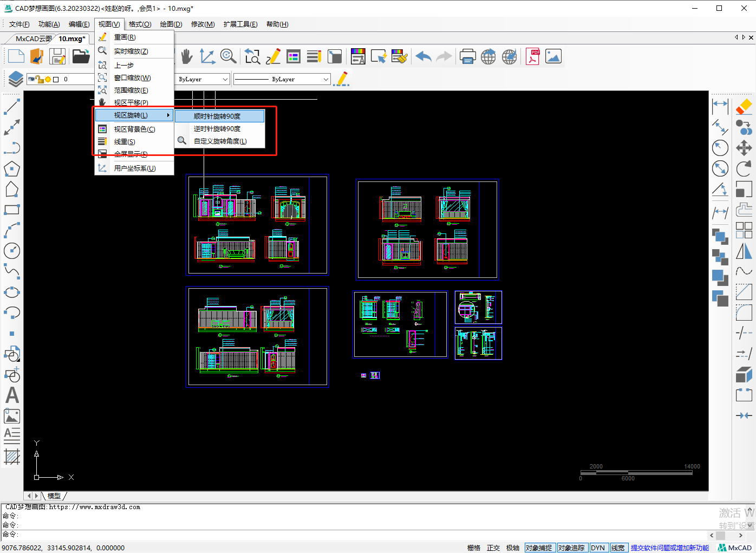Click the New file icon

16,56
